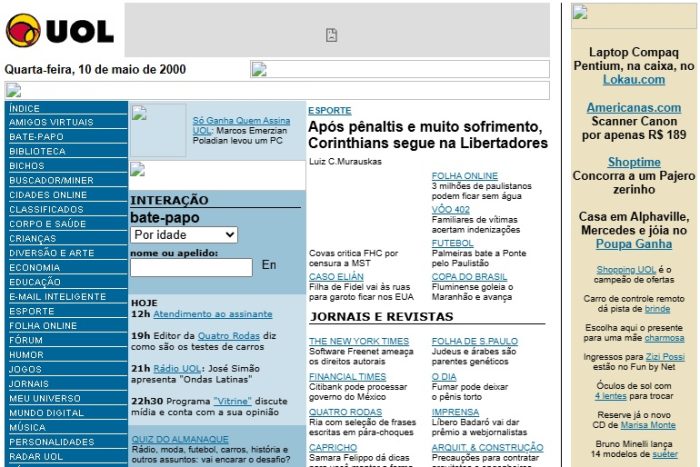Screen dimensions: 700x467
Task: Go to BIBLIOTECA section
Action: pyautogui.click(x=38, y=151)
